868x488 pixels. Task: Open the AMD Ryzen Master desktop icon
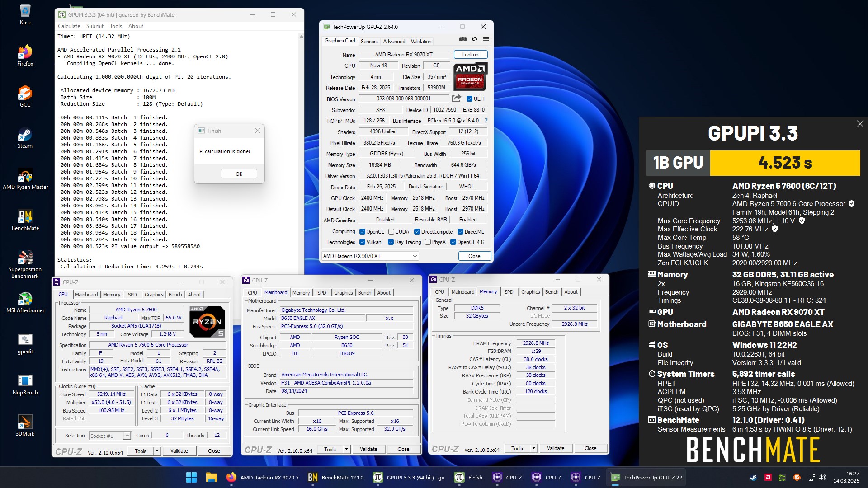(25, 179)
